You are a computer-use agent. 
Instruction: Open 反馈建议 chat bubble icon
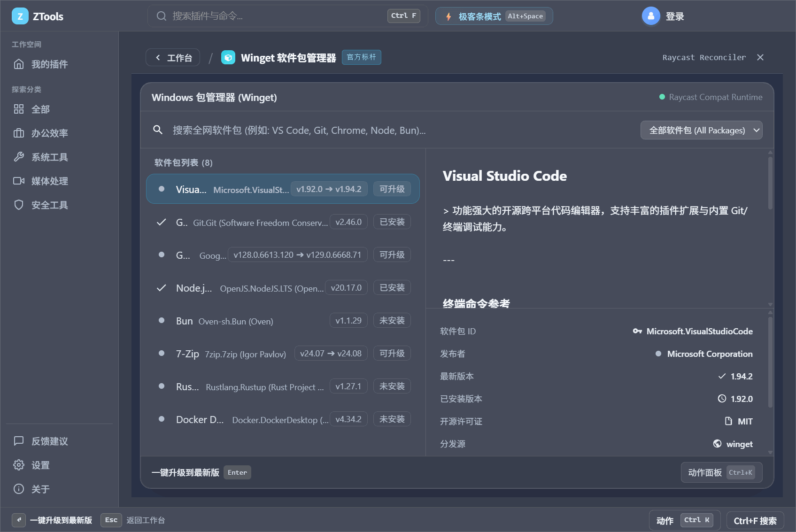coord(19,441)
